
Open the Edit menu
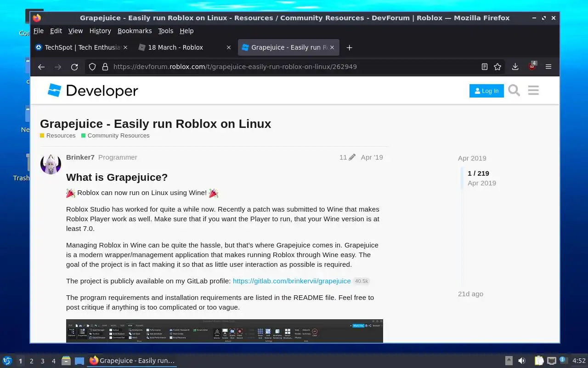tap(56, 31)
